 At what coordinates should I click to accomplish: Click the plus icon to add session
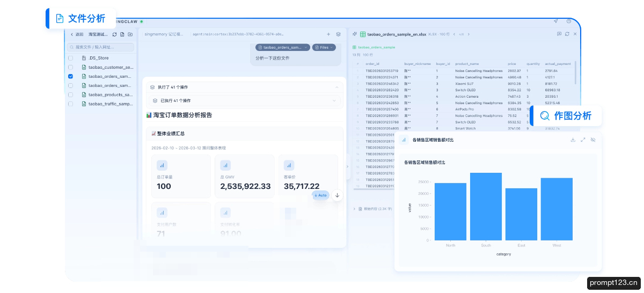328,34
